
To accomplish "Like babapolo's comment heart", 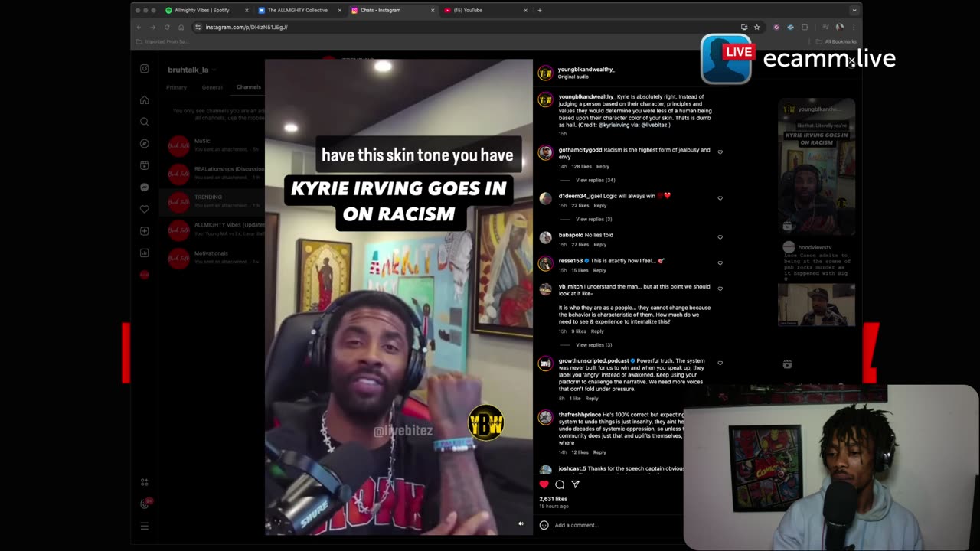I will point(720,237).
